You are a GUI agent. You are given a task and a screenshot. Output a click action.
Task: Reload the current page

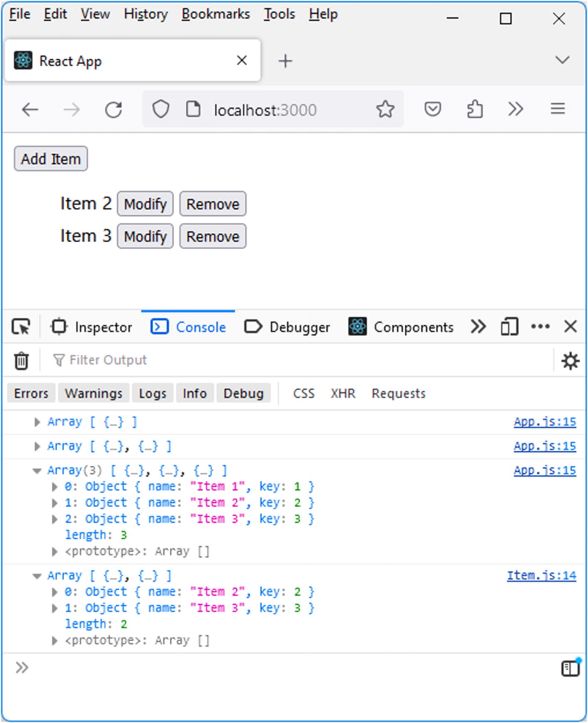pyautogui.click(x=113, y=110)
